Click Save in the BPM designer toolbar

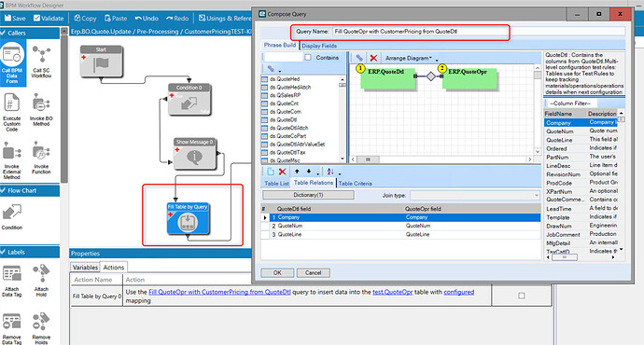click(x=15, y=18)
